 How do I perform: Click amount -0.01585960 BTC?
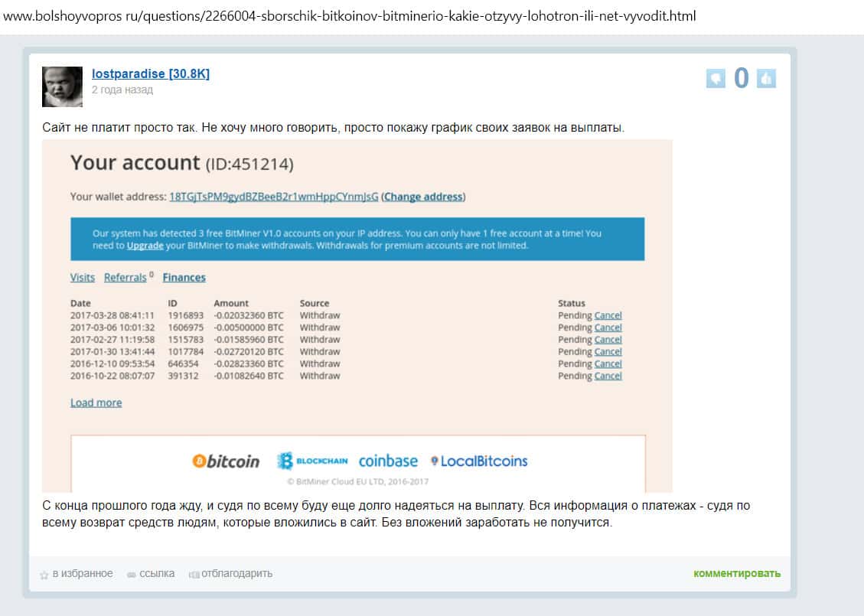click(249, 340)
